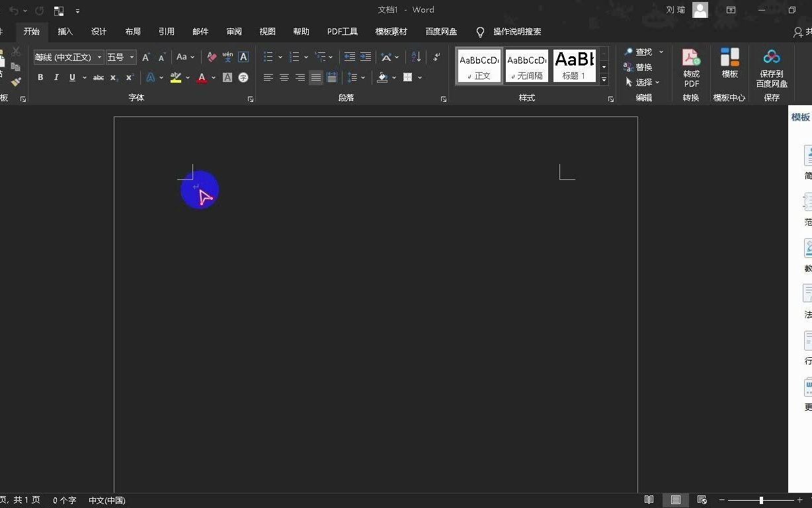This screenshot has width=812, height=508.
Task: Apply the 标题 1 heading style
Action: pyautogui.click(x=574, y=65)
